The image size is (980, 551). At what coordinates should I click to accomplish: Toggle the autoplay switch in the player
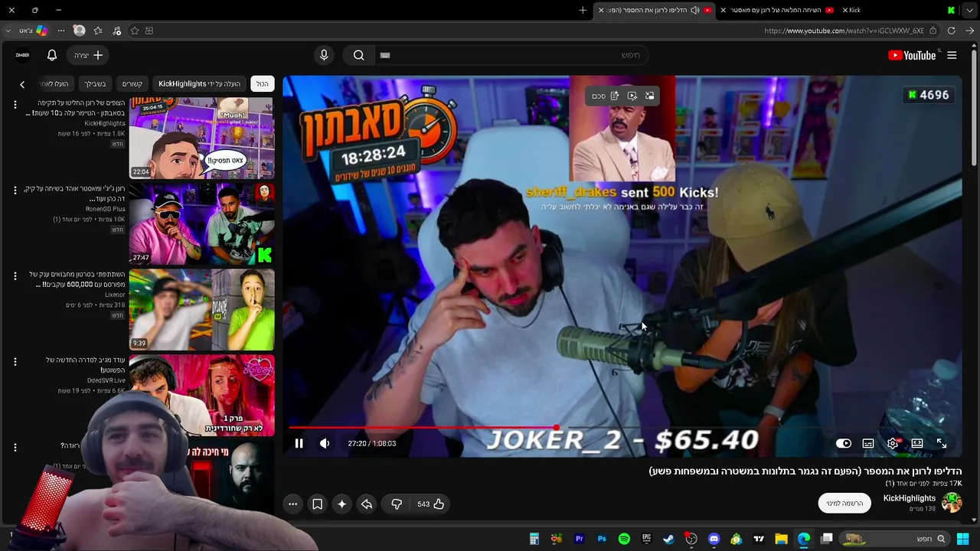click(x=844, y=443)
